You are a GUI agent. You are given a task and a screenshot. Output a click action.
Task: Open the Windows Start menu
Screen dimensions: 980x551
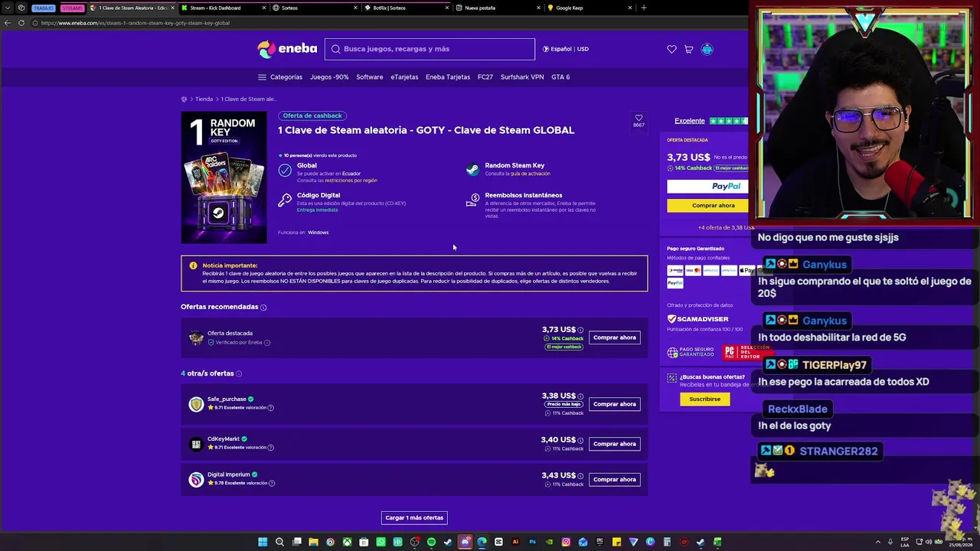click(263, 542)
